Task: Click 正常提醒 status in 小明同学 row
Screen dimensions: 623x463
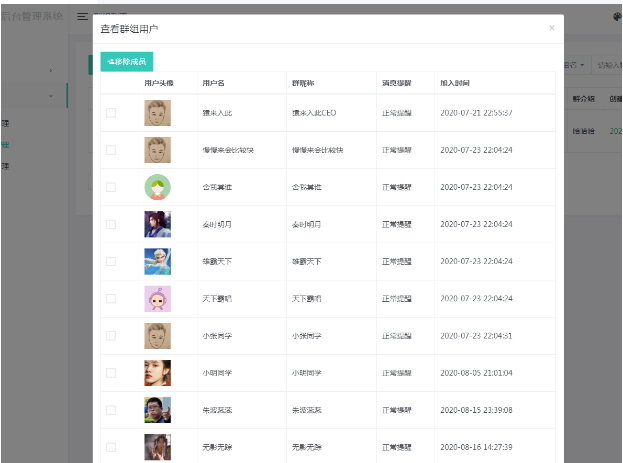Action: [397, 373]
